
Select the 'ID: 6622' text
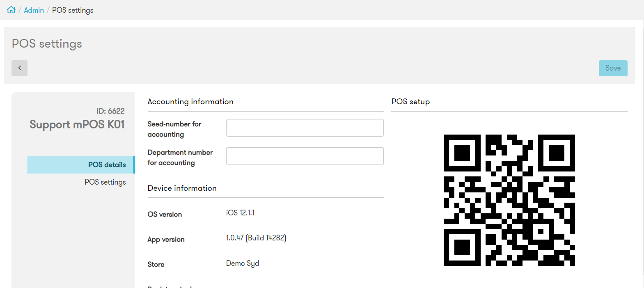tap(110, 111)
